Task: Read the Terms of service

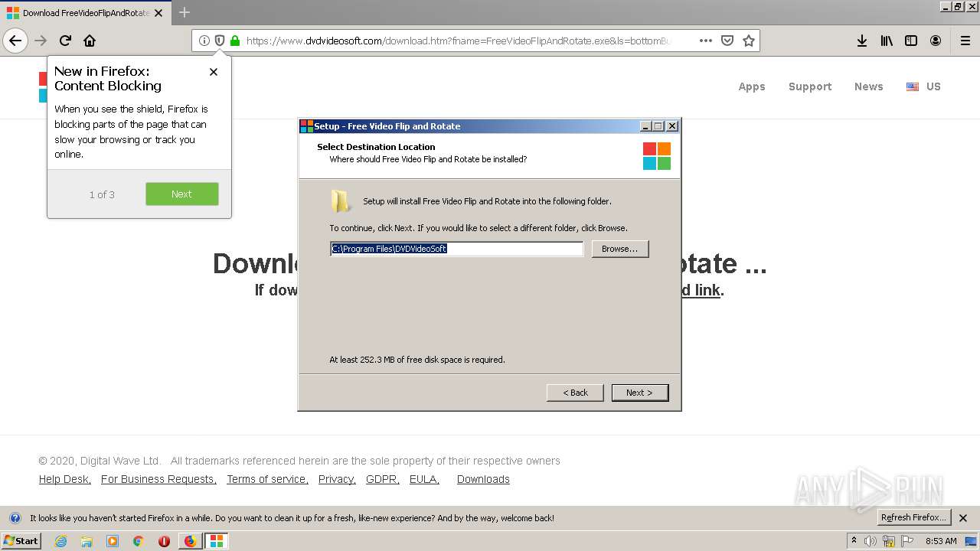Action: (267, 479)
